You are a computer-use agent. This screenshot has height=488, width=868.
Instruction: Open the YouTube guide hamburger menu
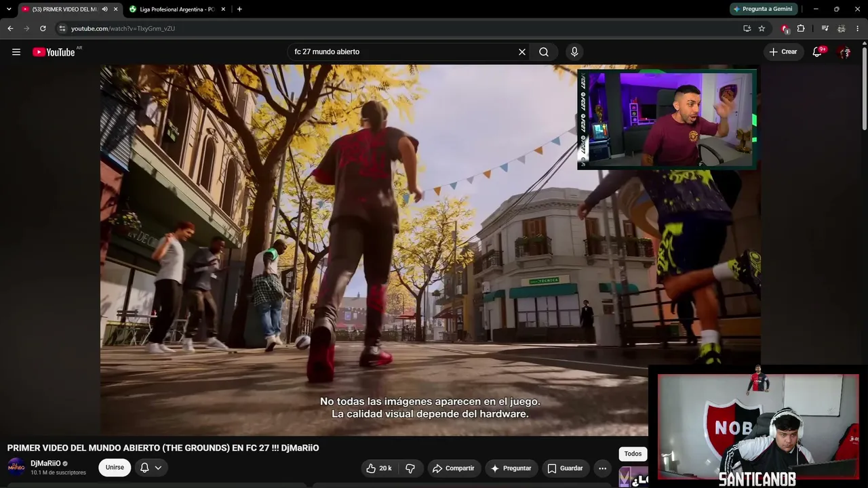coord(16,52)
